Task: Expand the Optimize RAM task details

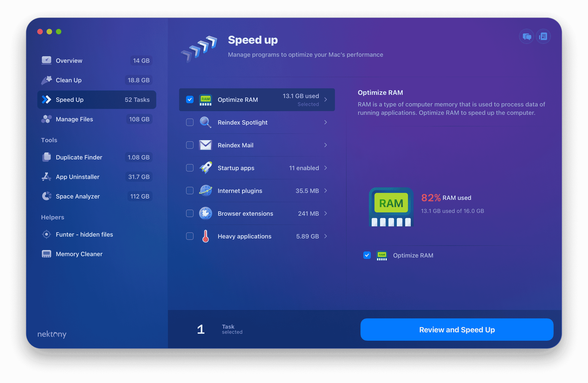Action: coord(327,99)
